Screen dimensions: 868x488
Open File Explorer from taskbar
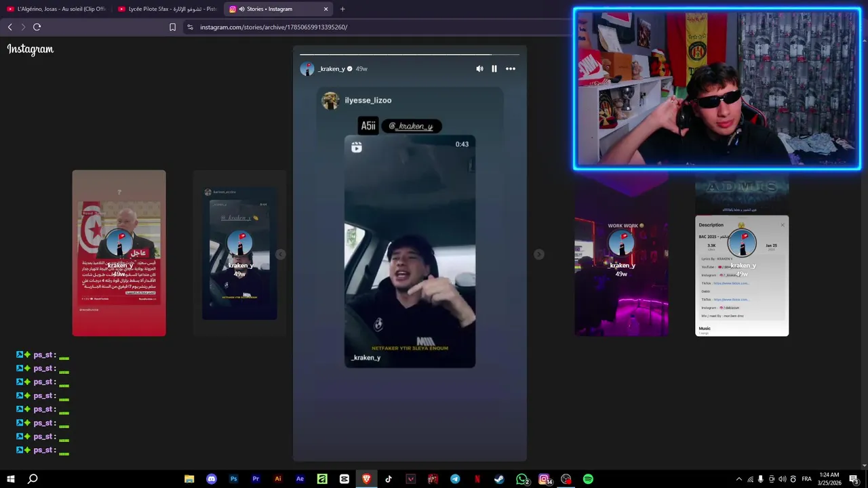(189, 479)
